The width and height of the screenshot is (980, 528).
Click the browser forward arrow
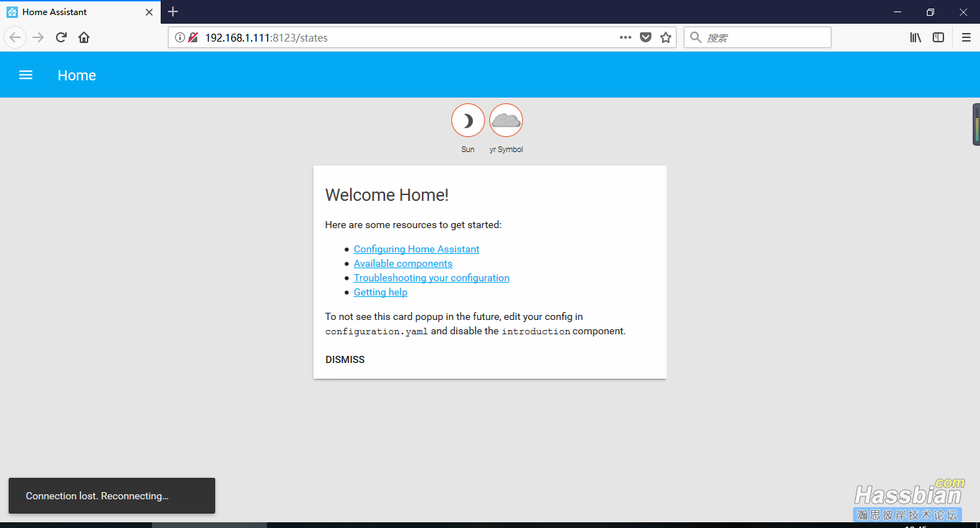[x=39, y=37]
